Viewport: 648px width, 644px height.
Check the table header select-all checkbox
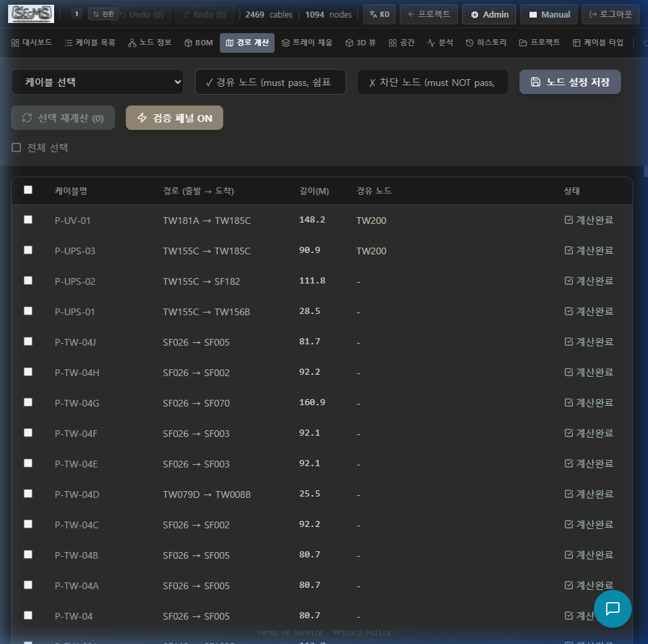[x=28, y=189]
